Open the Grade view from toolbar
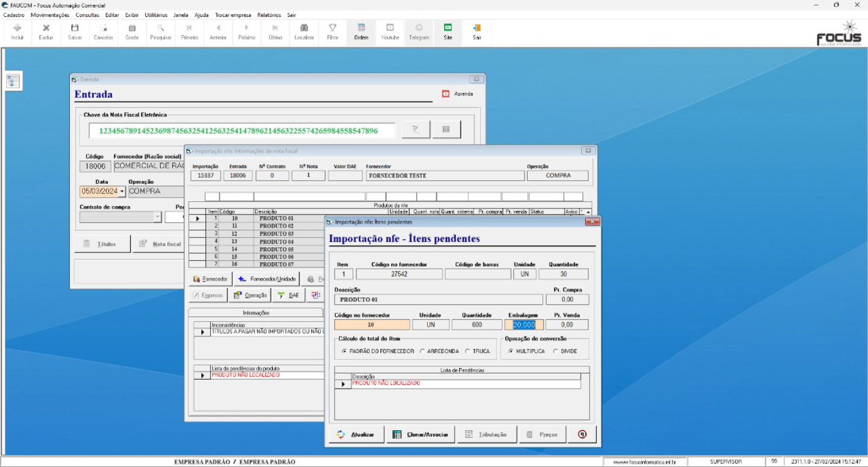This screenshot has height=467, width=868. 132,31
